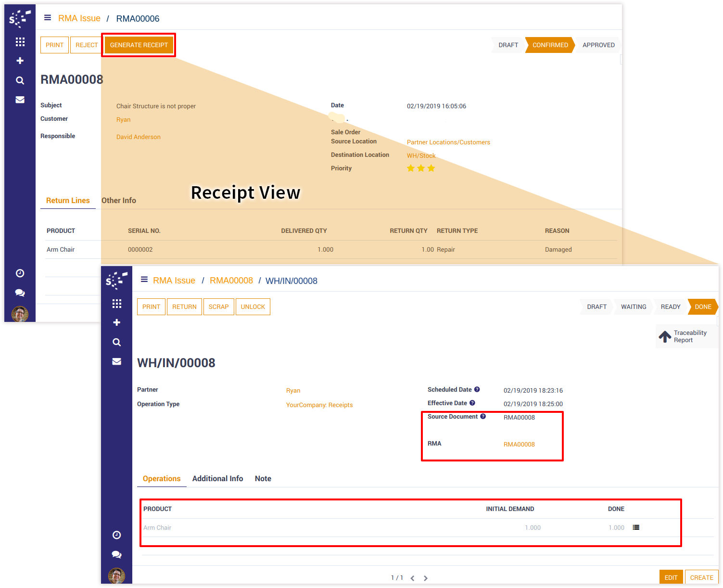Click the Generate Receipt button
Image resolution: width=723 pixels, height=588 pixels.
click(139, 45)
